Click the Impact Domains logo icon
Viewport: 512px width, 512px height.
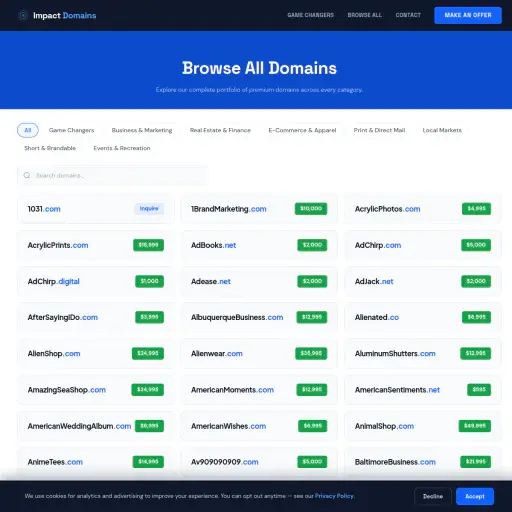[x=23, y=15]
